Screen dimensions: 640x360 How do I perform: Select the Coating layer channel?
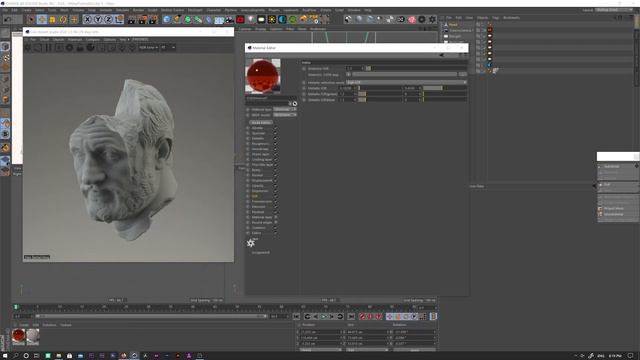(262, 160)
